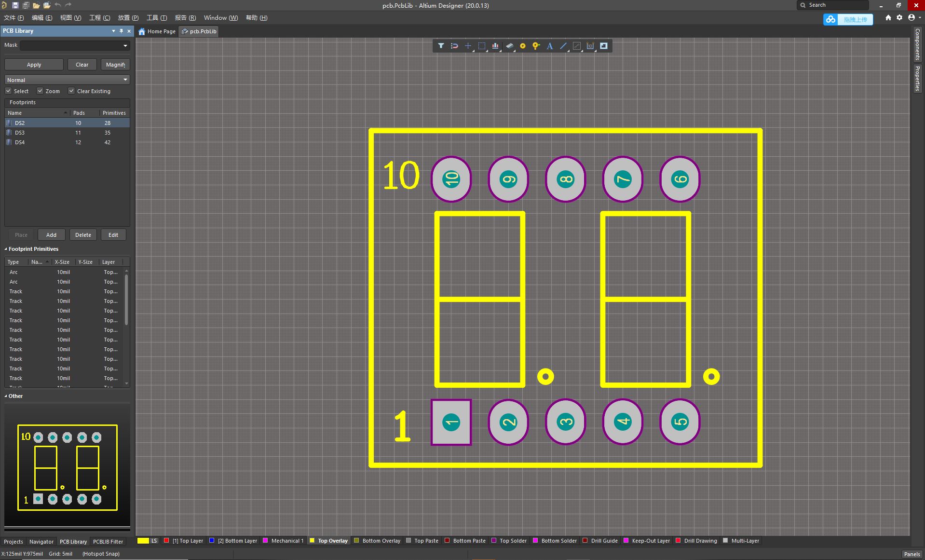Toggle the Select checkbox

coord(8,91)
